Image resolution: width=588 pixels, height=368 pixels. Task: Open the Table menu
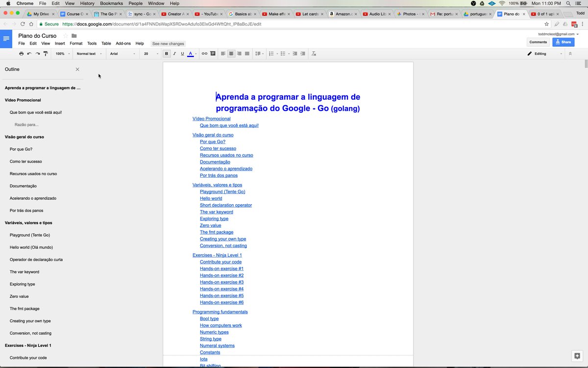coord(106,44)
